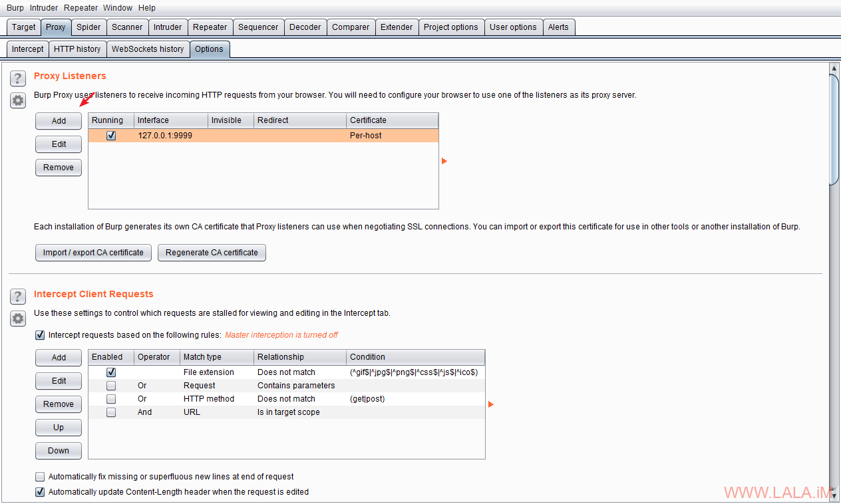
Task: Open the User options tab
Action: (x=513, y=27)
